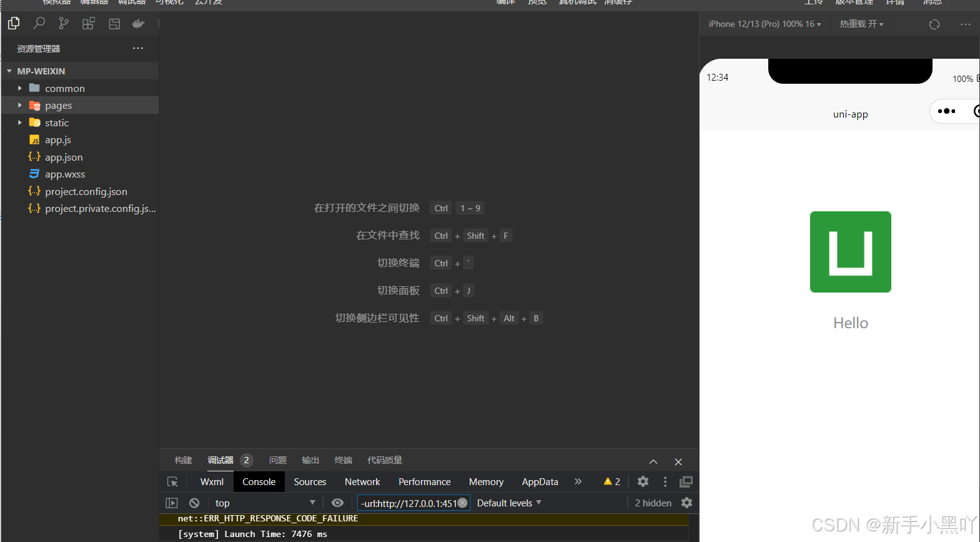Click the Hello text in simulator
Viewport: 980px width, 542px height.
pyautogui.click(x=851, y=323)
